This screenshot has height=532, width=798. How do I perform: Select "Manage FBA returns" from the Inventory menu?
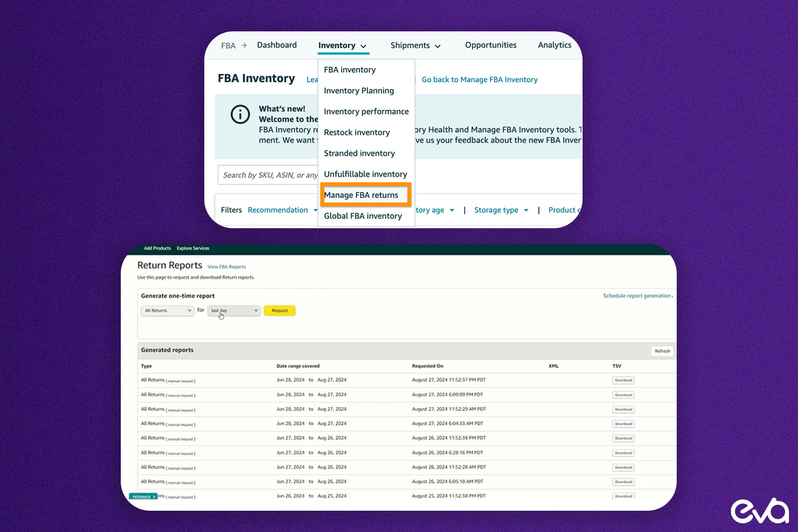365,195
